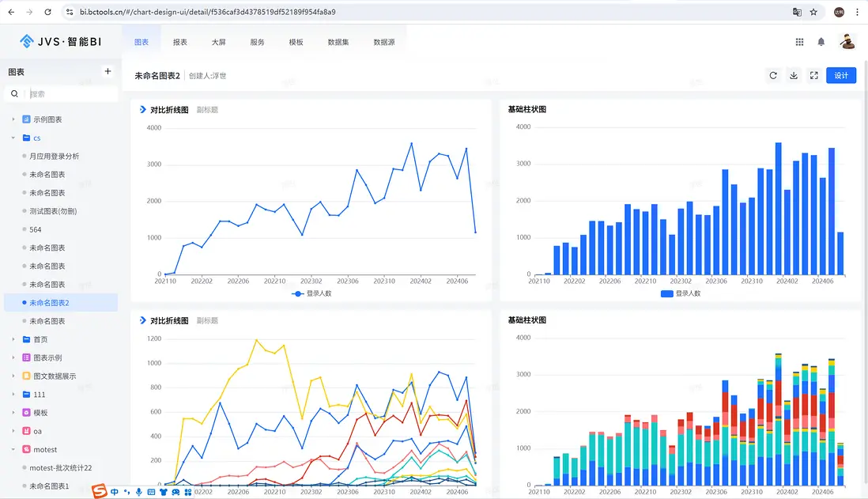Download the chart using the download icon

(794, 75)
